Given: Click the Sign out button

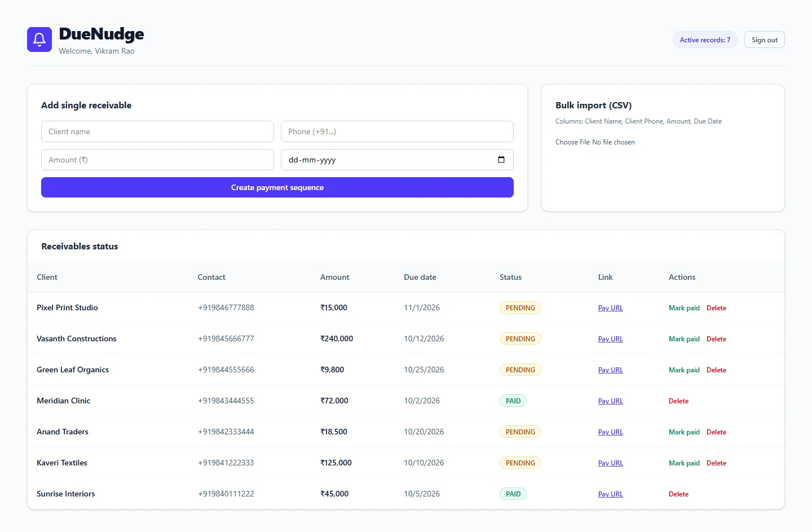Looking at the screenshot, I should (764, 40).
